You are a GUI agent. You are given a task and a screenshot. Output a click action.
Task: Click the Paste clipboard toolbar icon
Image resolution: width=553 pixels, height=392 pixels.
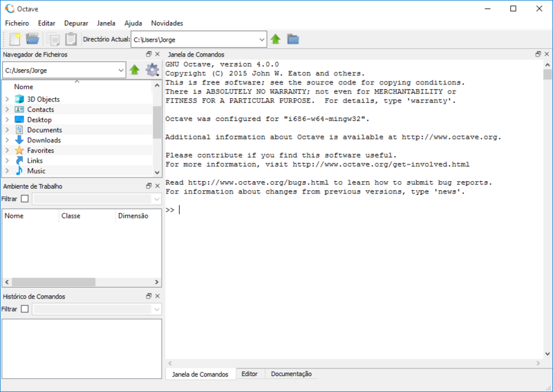tap(71, 39)
